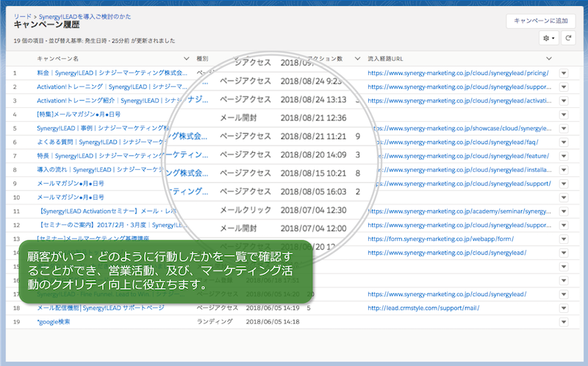The width and height of the screenshot is (588, 366).
Task: Open the lead.crmstyle.com/support/mail/ link
Action: pyautogui.click(x=423, y=308)
